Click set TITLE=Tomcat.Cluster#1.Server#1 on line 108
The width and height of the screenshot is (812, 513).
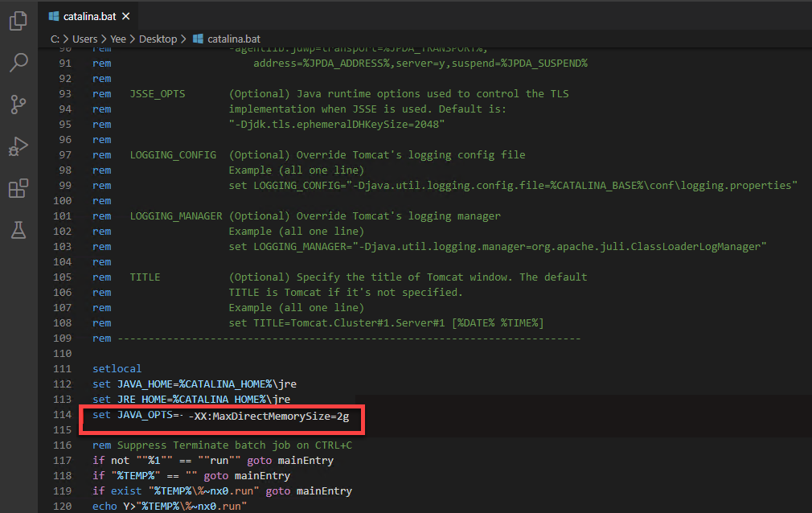click(x=337, y=322)
